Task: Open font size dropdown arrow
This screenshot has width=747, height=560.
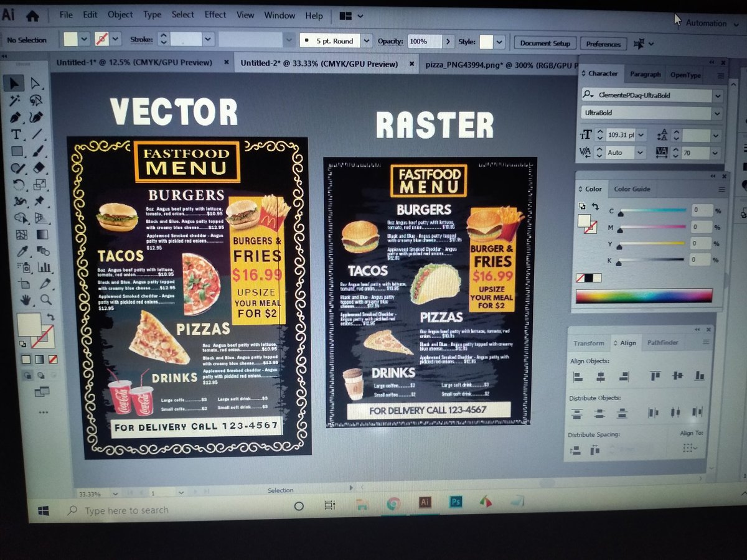Action: (x=641, y=135)
